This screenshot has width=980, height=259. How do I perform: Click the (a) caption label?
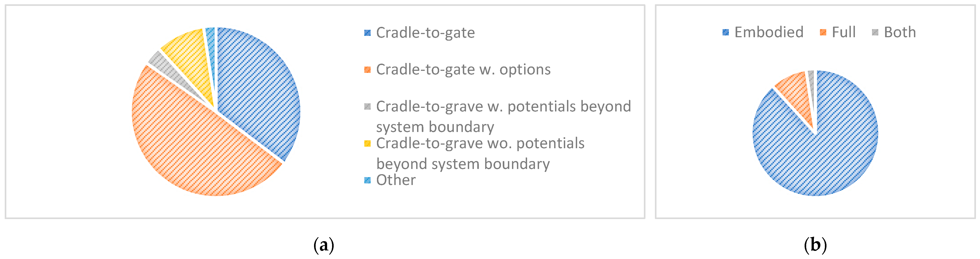324,245
